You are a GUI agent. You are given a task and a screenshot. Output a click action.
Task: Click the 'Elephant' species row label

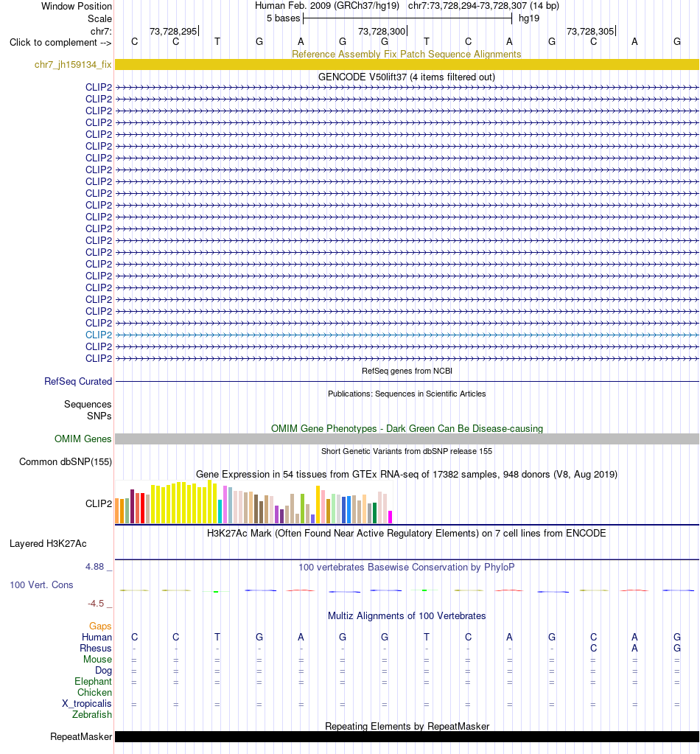coord(94,681)
